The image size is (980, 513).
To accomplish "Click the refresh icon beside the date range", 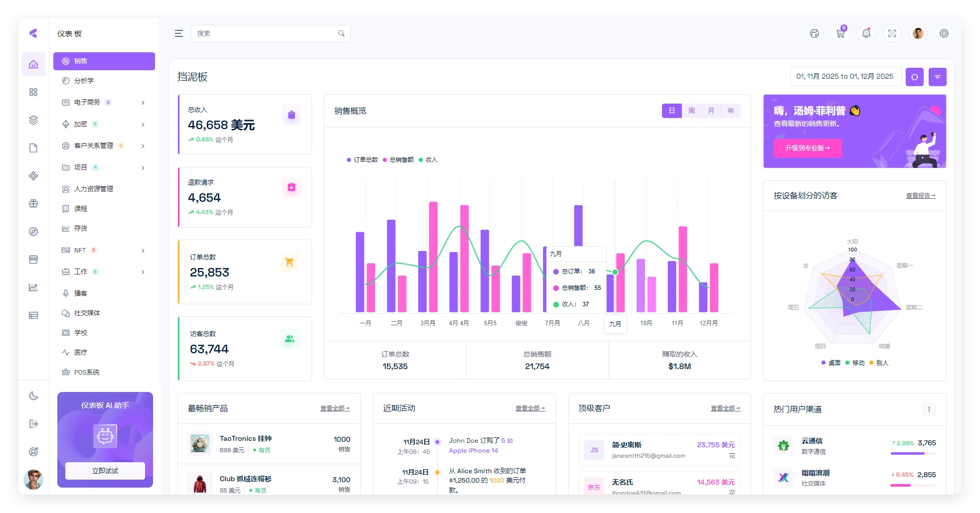I will click(914, 77).
